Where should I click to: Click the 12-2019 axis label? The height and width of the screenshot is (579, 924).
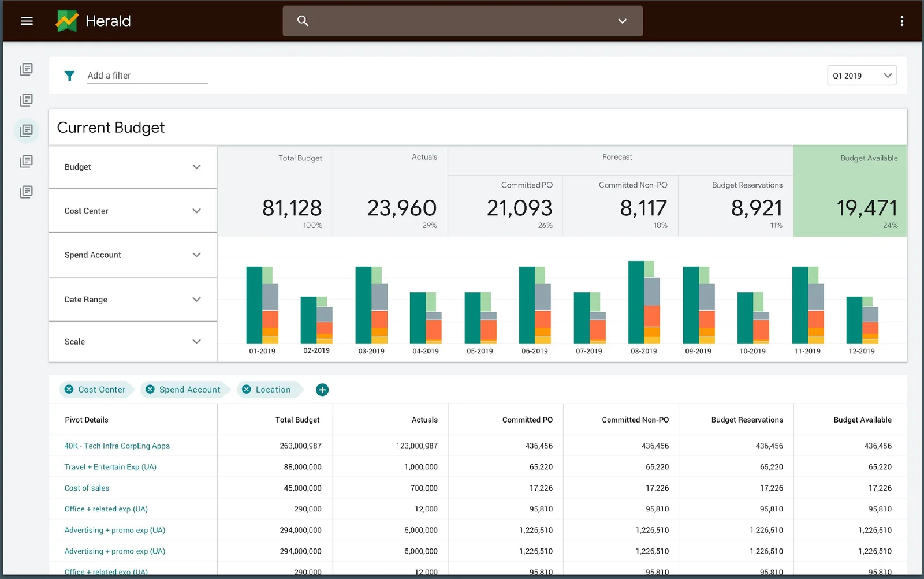point(862,351)
